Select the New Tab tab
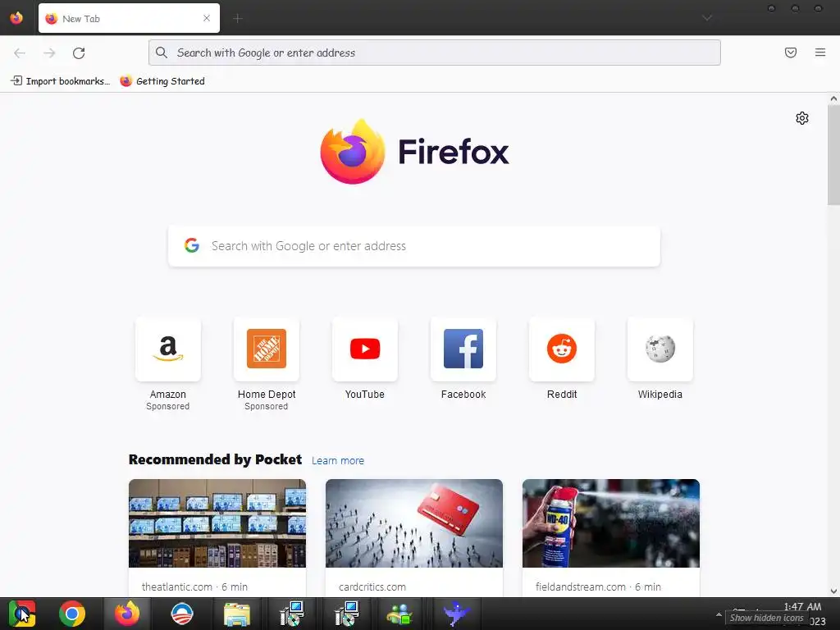 coord(129,18)
